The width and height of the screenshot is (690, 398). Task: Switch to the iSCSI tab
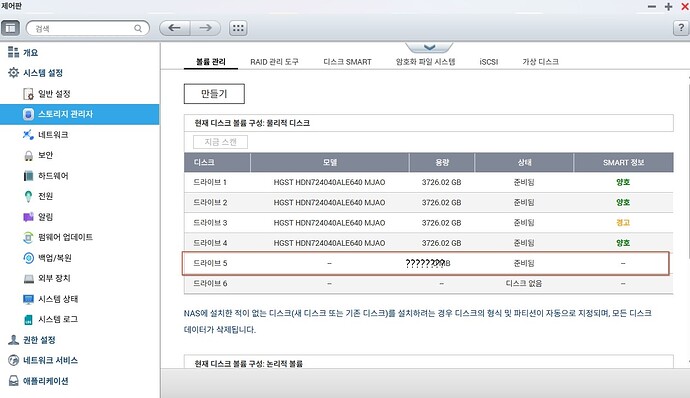coord(488,62)
